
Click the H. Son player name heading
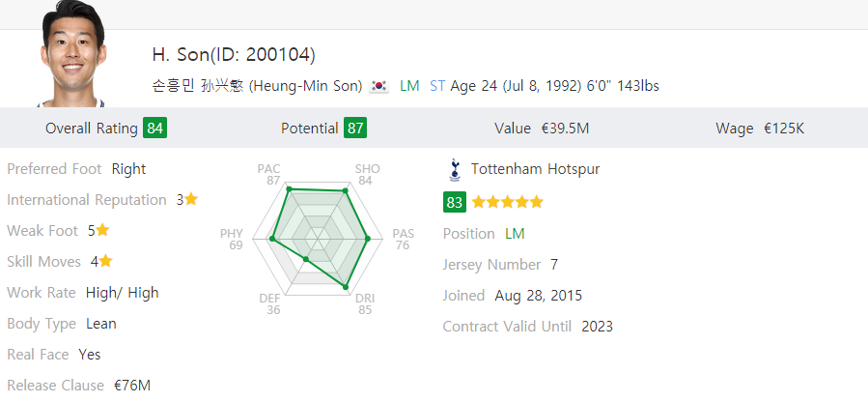[x=234, y=54]
